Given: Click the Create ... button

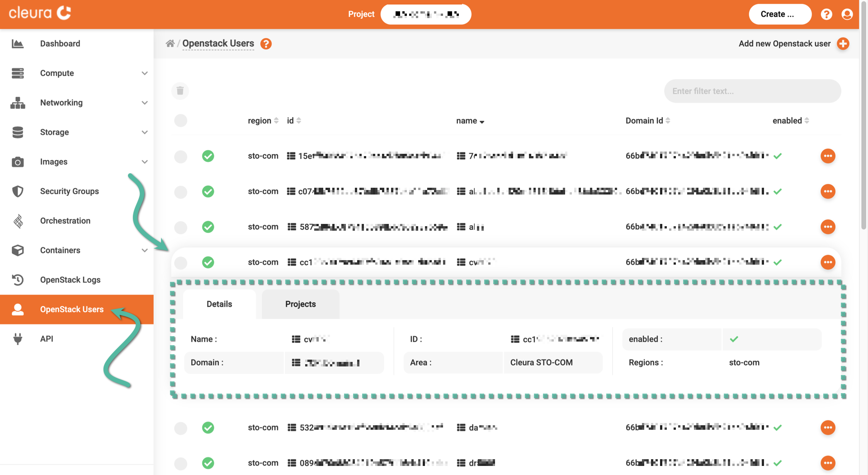Looking at the screenshot, I should (x=780, y=14).
